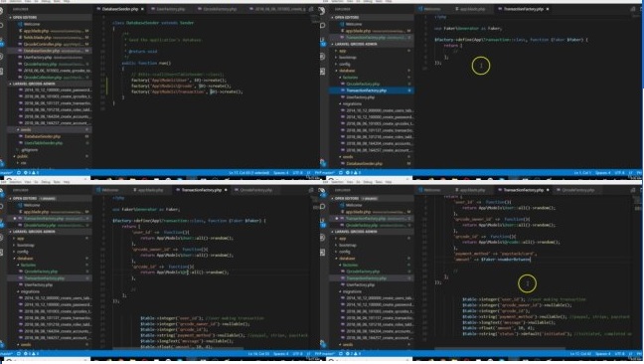The width and height of the screenshot is (644, 364).
Task: Open QrcodeController.php from Open Editors
Action: (53, 44)
